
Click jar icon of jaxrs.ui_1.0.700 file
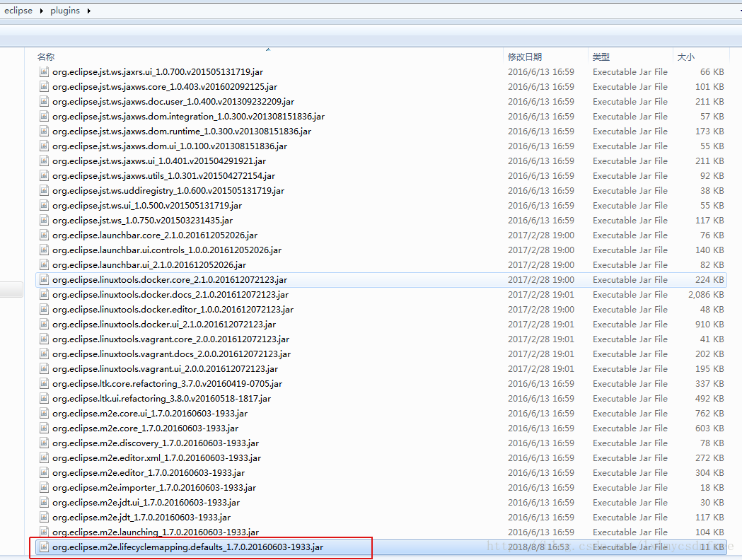click(44, 72)
